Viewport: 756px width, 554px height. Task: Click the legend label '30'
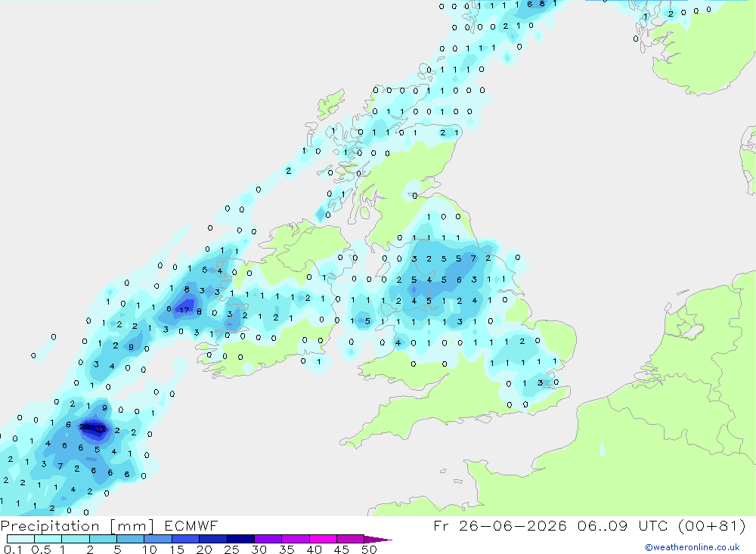point(259,549)
